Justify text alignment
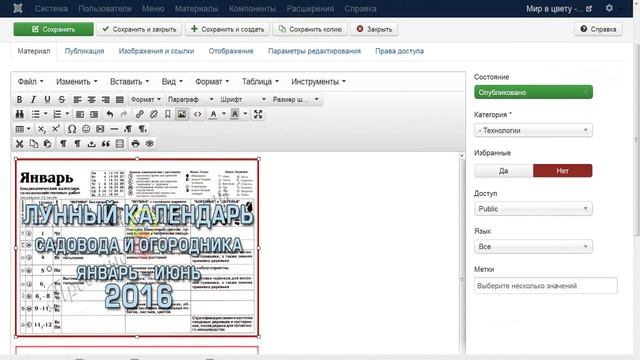The width and height of the screenshot is (640, 360). [120, 100]
